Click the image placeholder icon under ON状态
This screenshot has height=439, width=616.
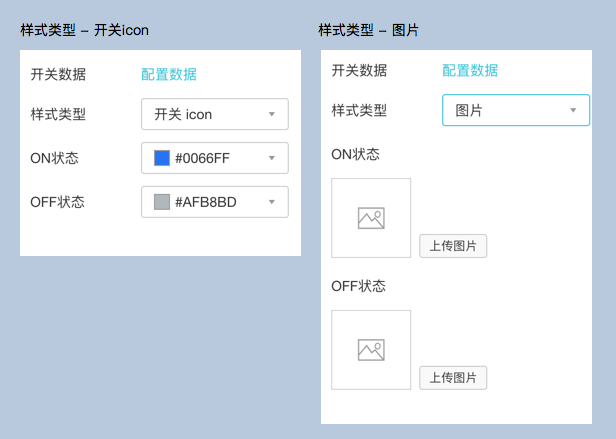(371, 218)
